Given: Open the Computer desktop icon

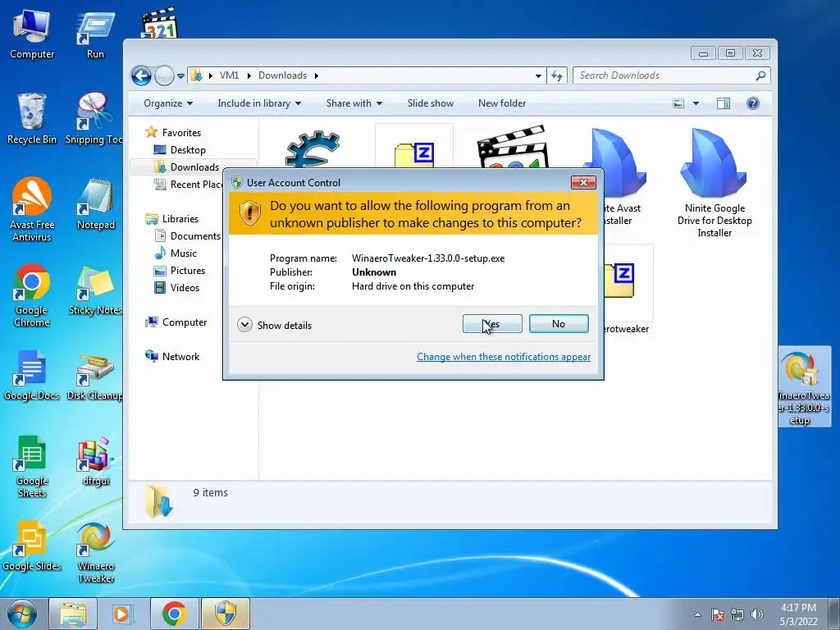Looking at the screenshot, I should (32, 34).
